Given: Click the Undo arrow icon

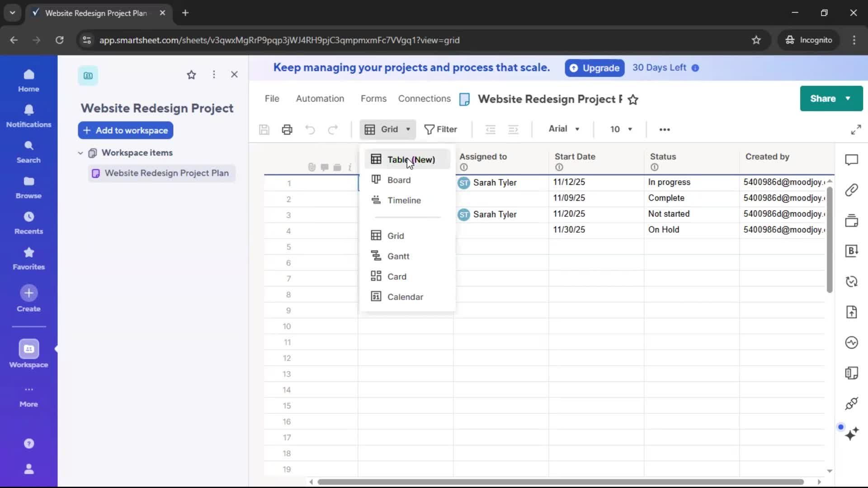Looking at the screenshot, I should 310,130.
